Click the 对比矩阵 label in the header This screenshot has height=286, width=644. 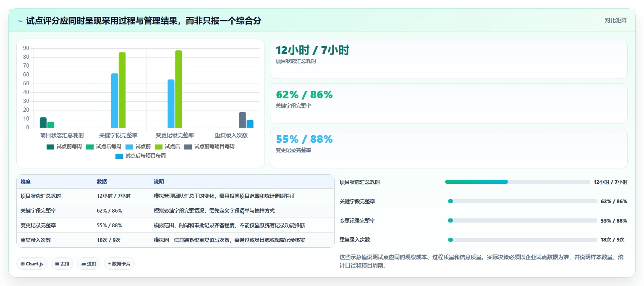pyautogui.click(x=616, y=21)
